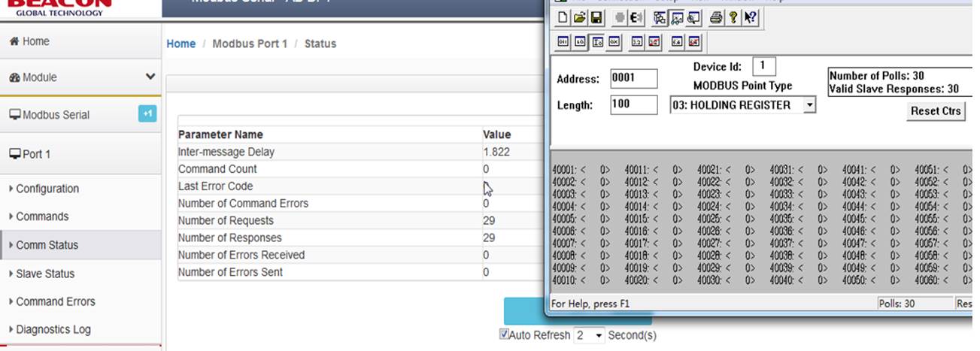Open a file with the folder icon
The image size is (980, 351).
[x=580, y=17]
